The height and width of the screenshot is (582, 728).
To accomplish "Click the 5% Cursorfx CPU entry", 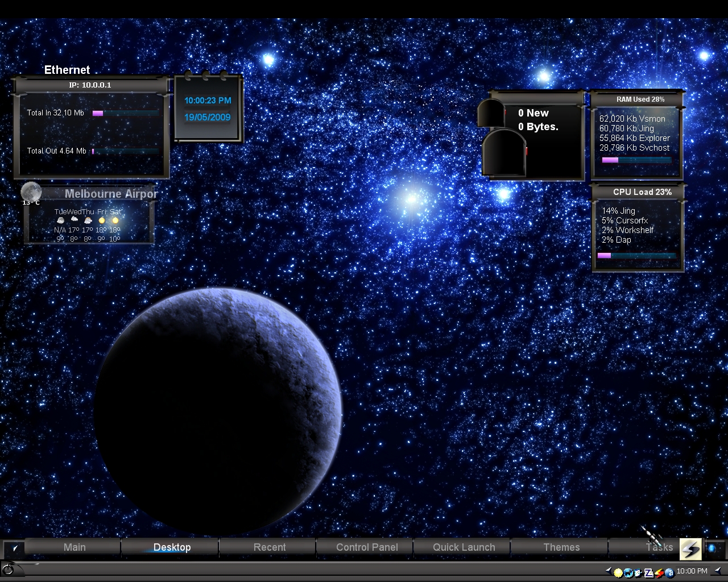I will coord(625,221).
